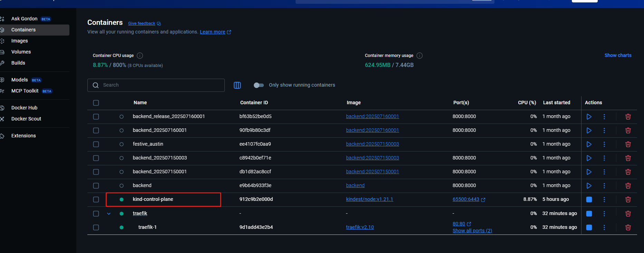The width and height of the screenshot is (644, 253).
Task: Open Extensions in the sidebar
Action: click(x=35, y=136)
